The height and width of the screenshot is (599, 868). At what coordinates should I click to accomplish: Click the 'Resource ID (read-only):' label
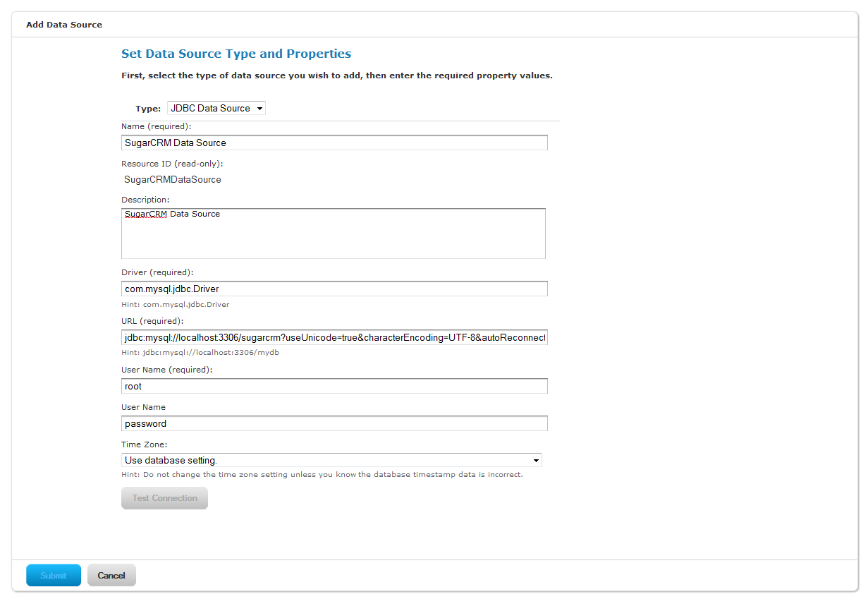pyautogui.click(x=172, y=164)
